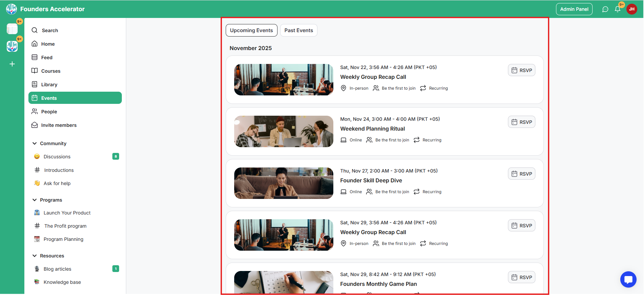The width and height of the screenshot is (644, 295).
Task: Open Founders Monthly Game Plan thumbnail
Action: coord(284,282)
